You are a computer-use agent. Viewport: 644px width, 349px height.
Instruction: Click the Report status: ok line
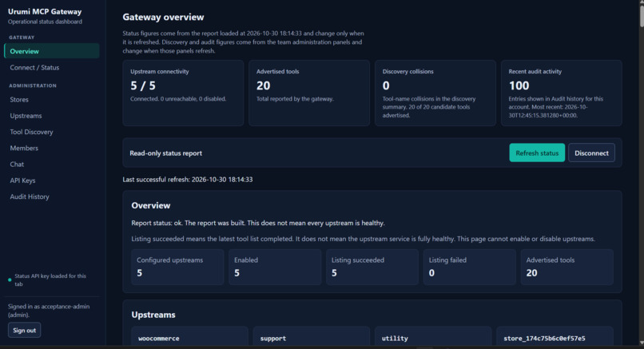pos(258,223)
